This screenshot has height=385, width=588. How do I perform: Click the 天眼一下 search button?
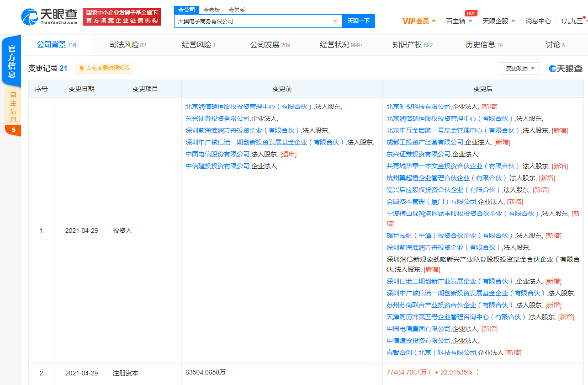point(359,21)
